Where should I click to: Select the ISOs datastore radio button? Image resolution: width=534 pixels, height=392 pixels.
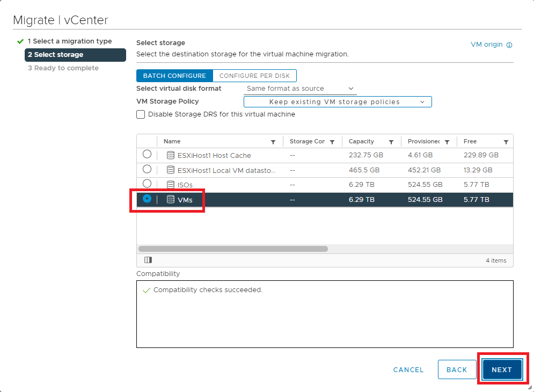[x=147, y=184]
